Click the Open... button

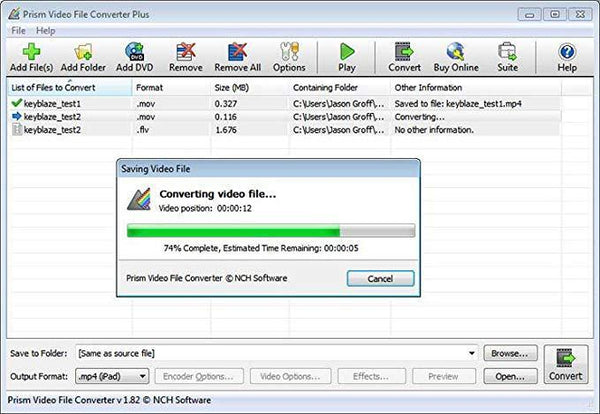[x=510, y=377]
